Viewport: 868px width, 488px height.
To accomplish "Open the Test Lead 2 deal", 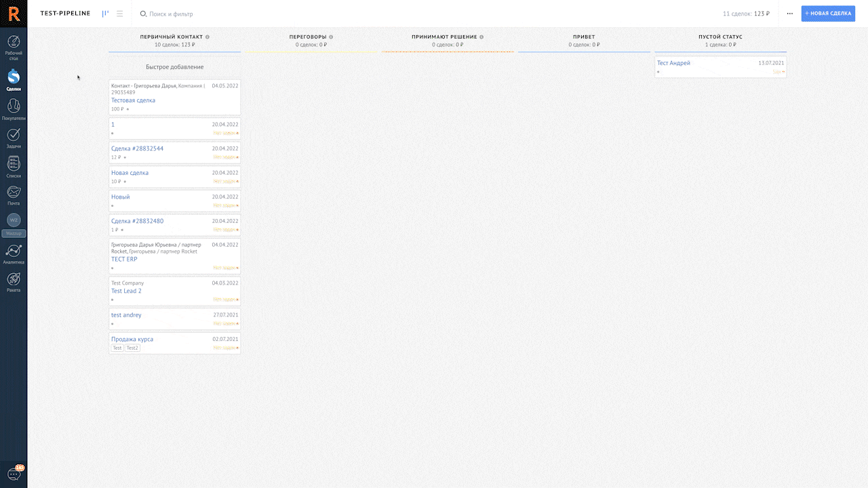I will [126, 291].
